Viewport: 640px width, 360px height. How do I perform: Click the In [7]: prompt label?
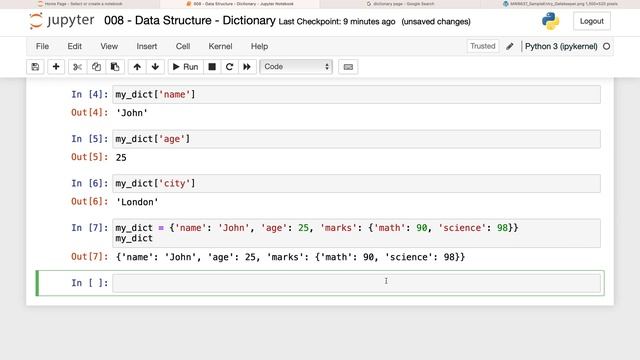pos(89,228)
